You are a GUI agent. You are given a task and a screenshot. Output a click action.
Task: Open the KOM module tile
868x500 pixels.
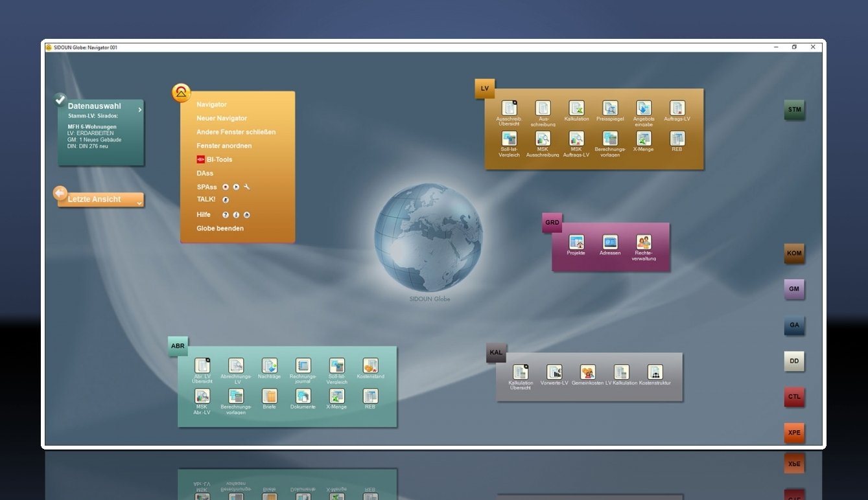[795, 254]
